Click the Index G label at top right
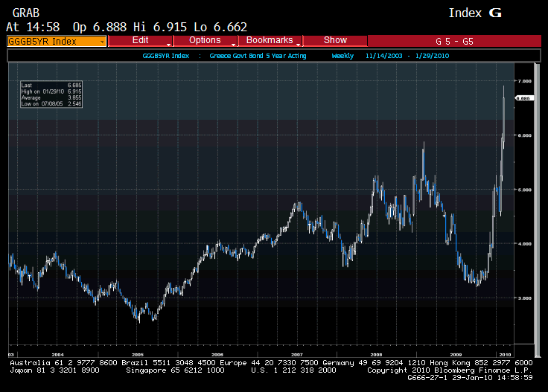Screen dimensions: 548x392 click(x=475, y=13)
